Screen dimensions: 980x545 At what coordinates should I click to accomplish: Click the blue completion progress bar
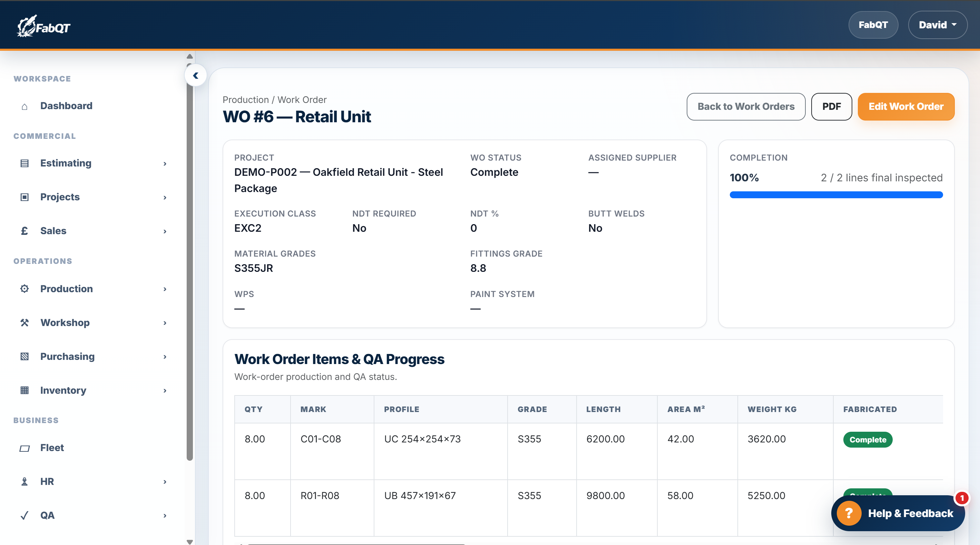[836, 195]
